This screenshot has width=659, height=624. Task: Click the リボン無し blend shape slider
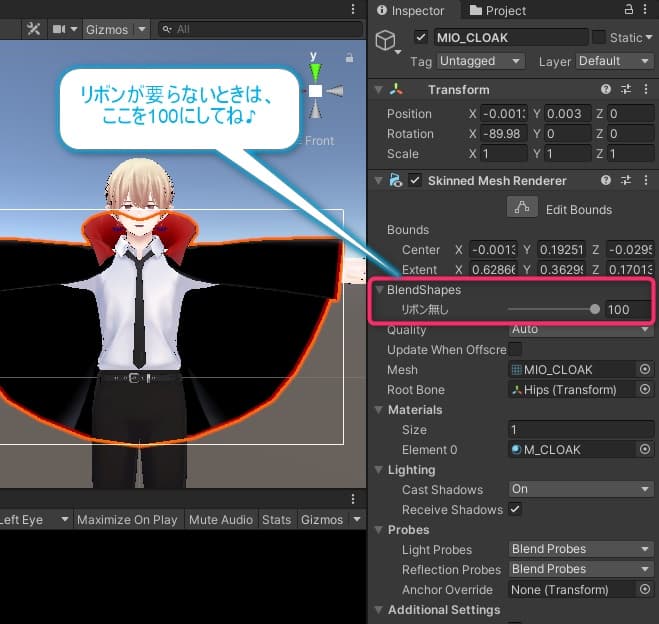click(x=551, y=310)
